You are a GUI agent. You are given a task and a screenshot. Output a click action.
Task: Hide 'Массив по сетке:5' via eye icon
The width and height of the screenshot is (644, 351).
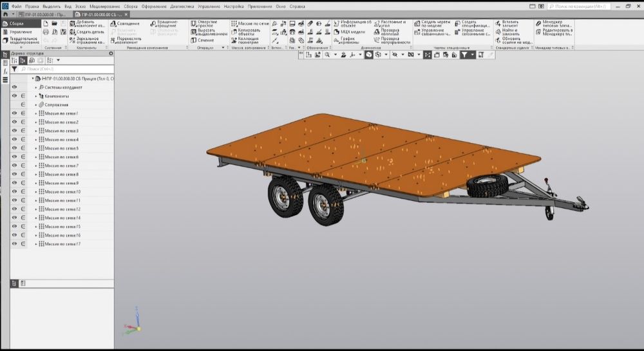(14, 148)
